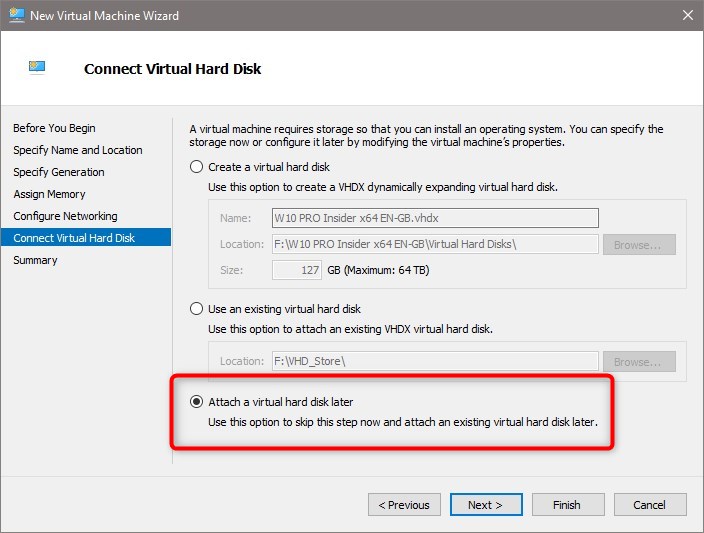Click the virtual machine icon beside heading
The width and height of the screenshot is (704, 533).
[37, 67]
